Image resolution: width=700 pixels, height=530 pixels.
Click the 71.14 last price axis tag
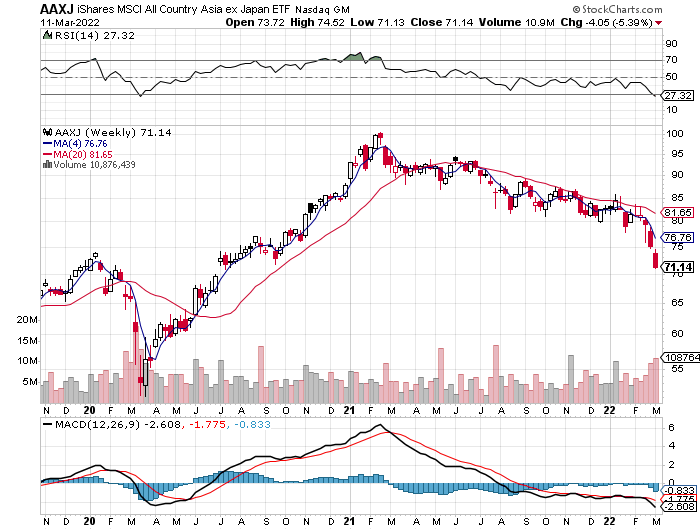click(679, 267)
